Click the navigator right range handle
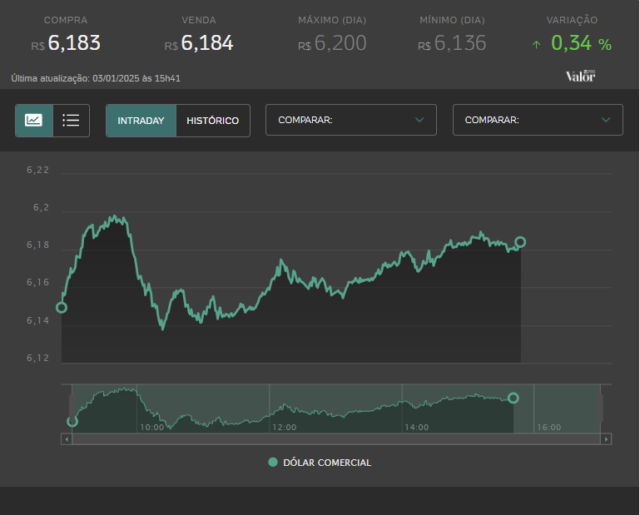The width and height of the screenshot is (640, 515). (600, 408)
